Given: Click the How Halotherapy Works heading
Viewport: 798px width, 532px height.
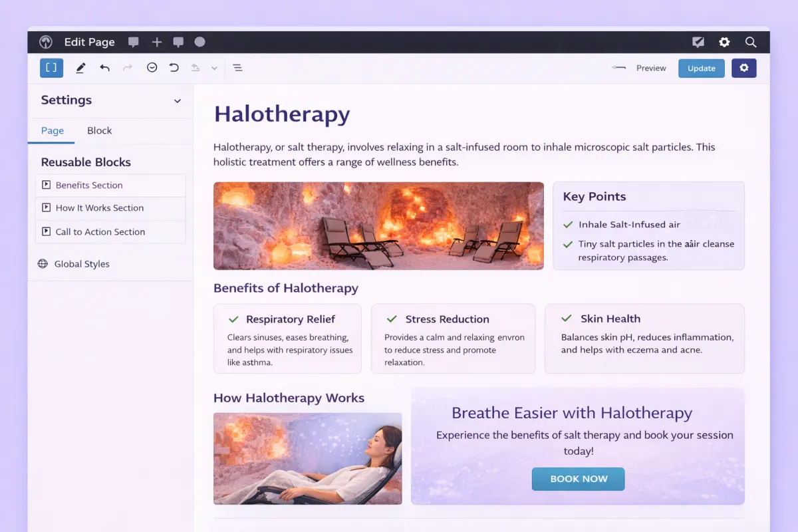Looking at the screenshot, I should coord(289,398).
